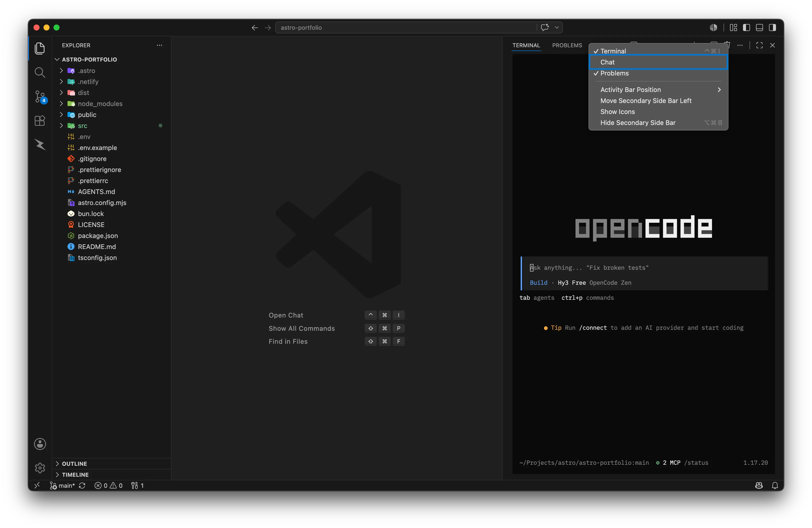812x528 pixels.
Task: Expand the dist folder
Action: click(111, 92)
